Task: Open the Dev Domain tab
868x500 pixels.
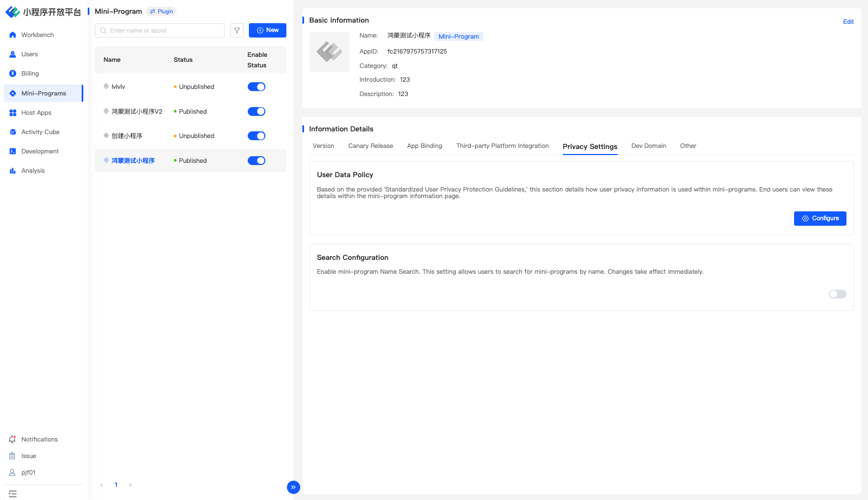Action: [x=648, y=146]
